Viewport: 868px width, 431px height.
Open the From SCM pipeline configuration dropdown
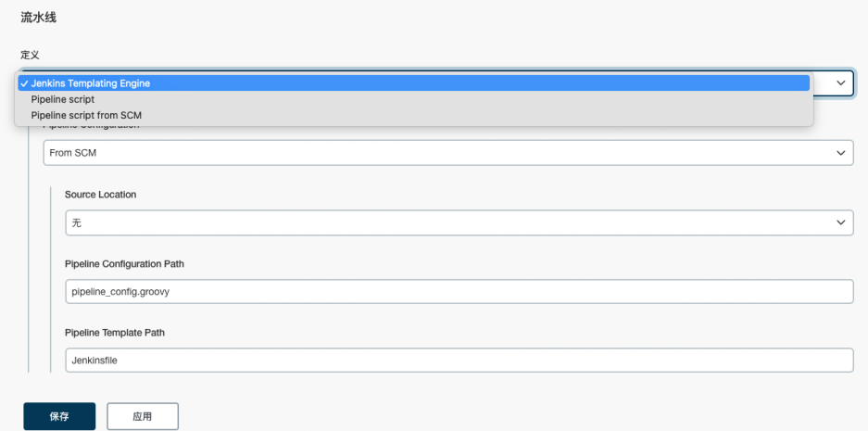click(447, 152)
